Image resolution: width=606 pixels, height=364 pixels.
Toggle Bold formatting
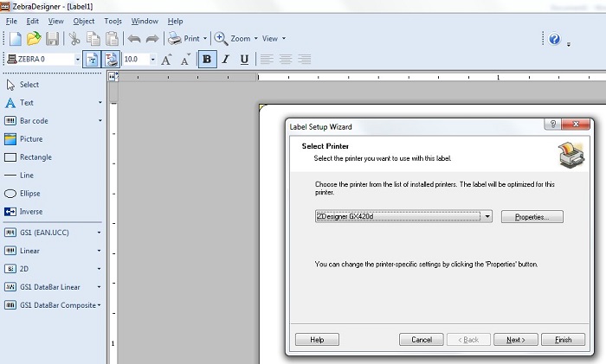[x=207, y=59]
